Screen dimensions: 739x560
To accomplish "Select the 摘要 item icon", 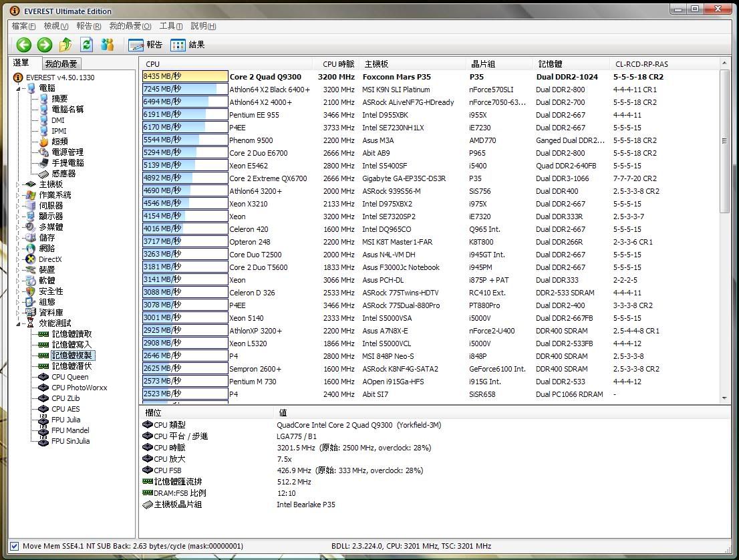I will [x=43, y=98].
